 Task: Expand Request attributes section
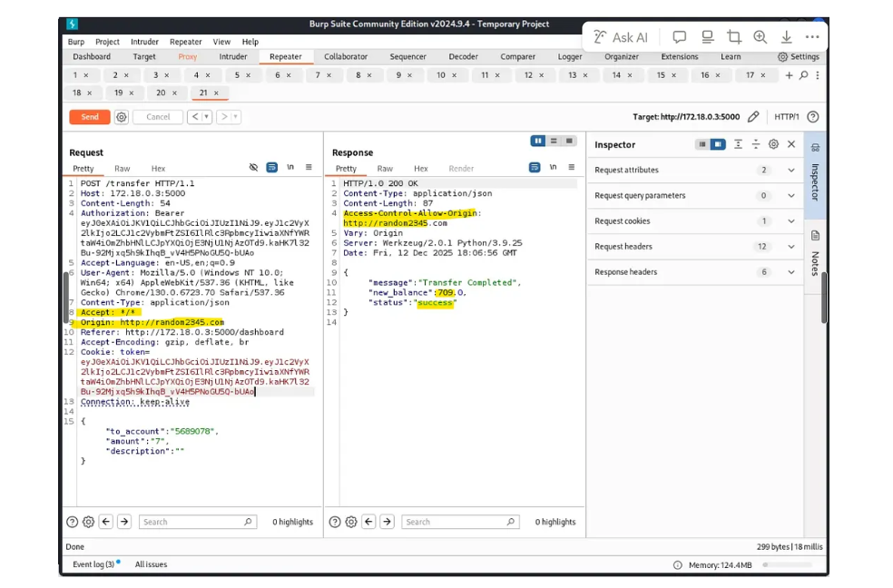point(695,170)
